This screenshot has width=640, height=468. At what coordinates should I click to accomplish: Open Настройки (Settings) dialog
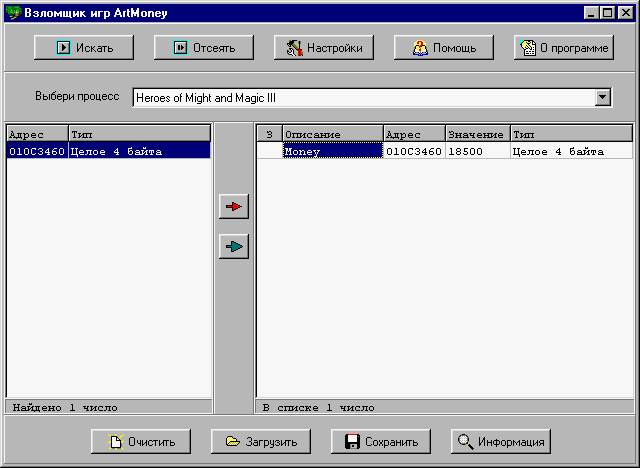click(x=324, y=47)
